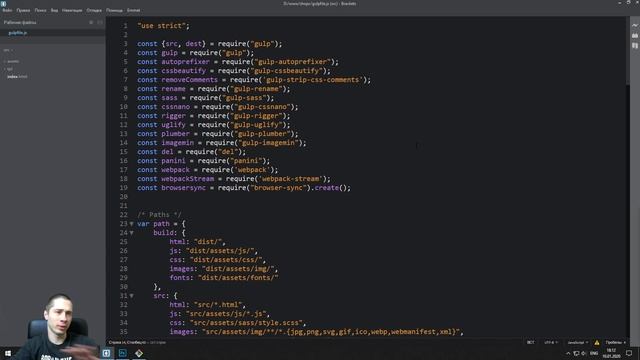Click cursor position text in status bar

tap(127, 342)
